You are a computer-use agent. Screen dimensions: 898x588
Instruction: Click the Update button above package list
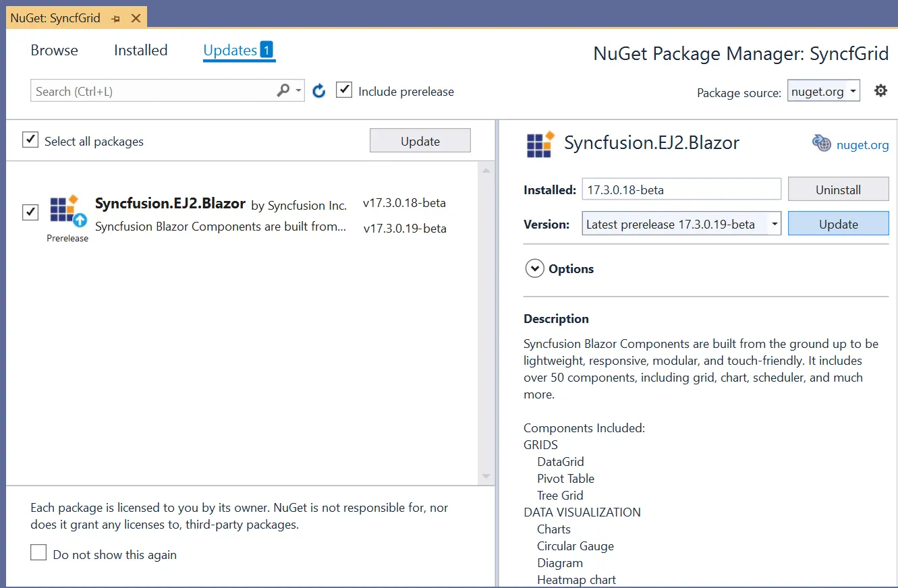420,140
